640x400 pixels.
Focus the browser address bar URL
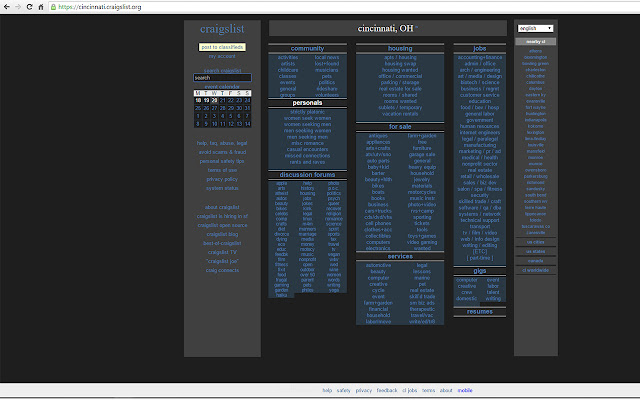pyautogui.click(x=100, y=7)
